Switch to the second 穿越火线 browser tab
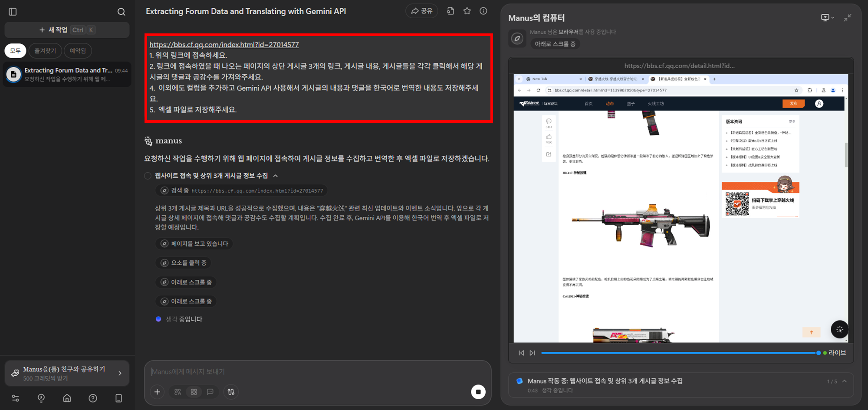This screenshot has height=410, width=868. pyautogui.click(x=615, y=79)
